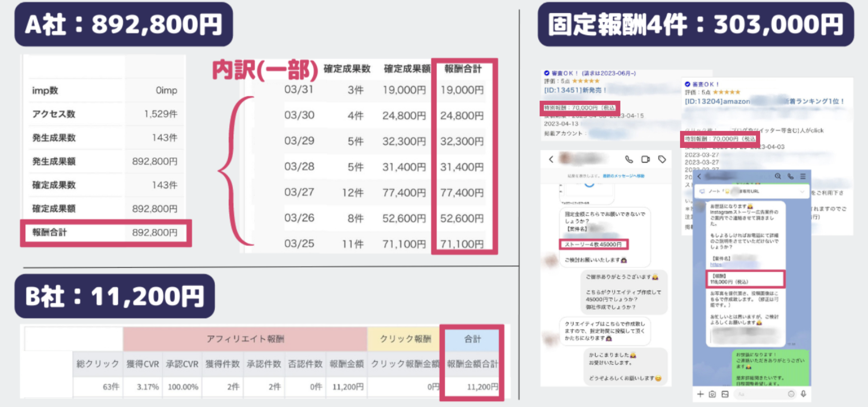Click the LINE message input field
This screenshot has height=407, width=868.
(x=759, y=394)
